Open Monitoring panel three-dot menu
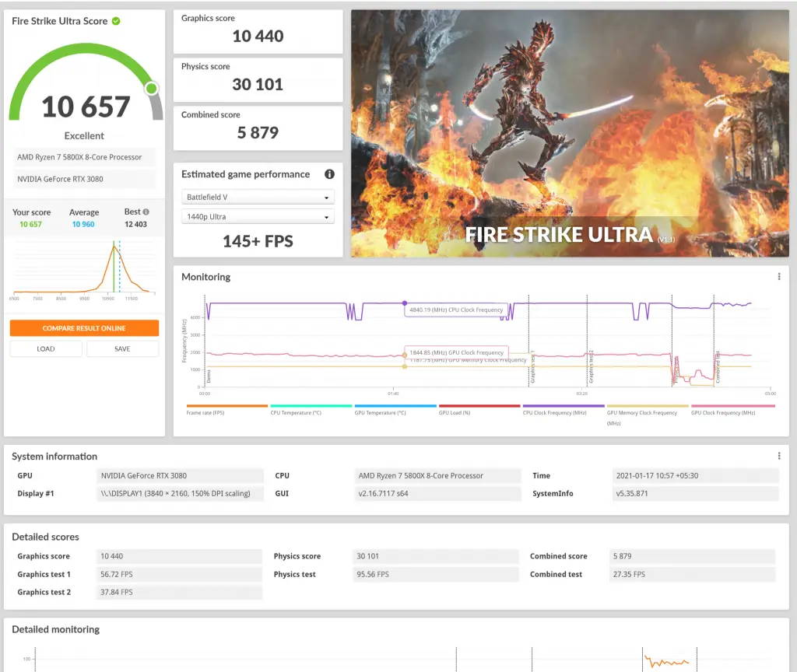The height and width of the screenshot is (672, 797). pos(778,277)
